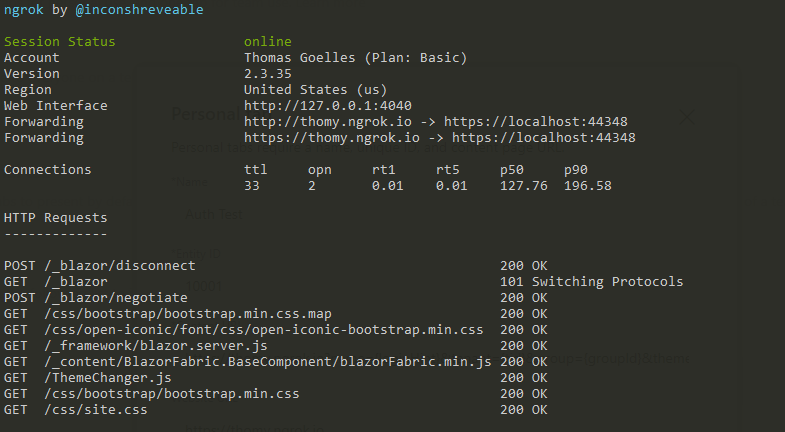
Task: Click the GET /css/site.css request line
Action: pyautogui.click(x=276, y=409)
